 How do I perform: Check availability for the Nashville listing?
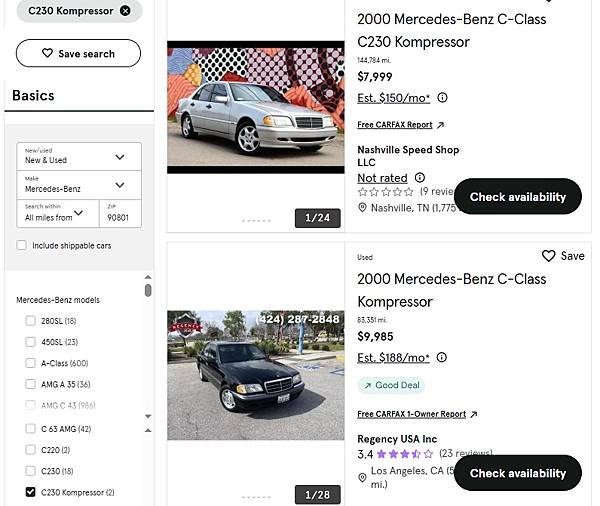(x=518, y=196)
